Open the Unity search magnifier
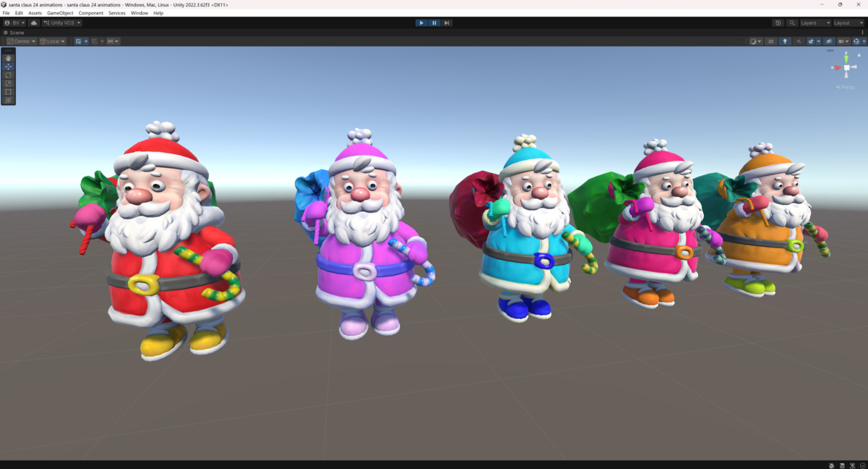Viewport: 868px width, 469px height. [792, 23]
